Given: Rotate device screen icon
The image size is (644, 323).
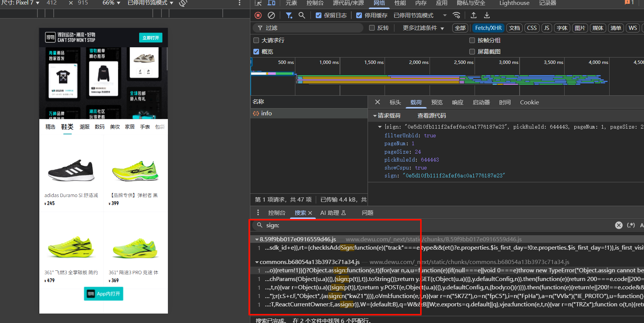Looking at the screenshot, I should (183, 3).
